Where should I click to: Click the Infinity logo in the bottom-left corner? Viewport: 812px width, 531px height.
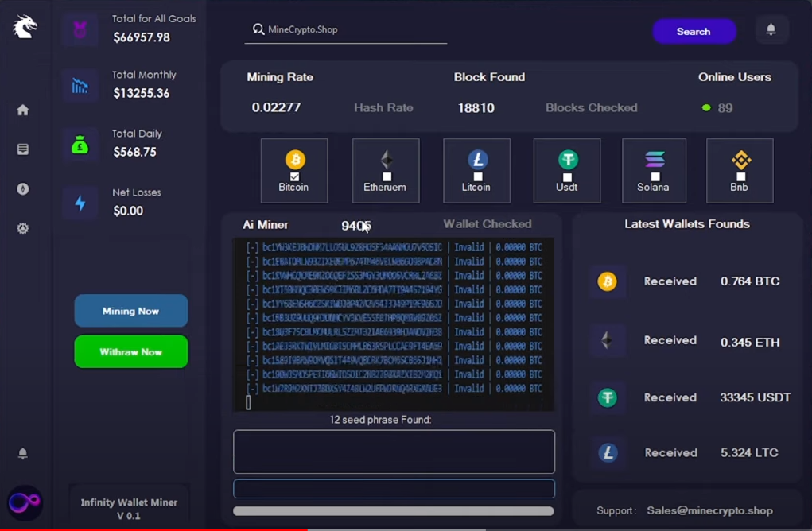click(x=25, y=503)
